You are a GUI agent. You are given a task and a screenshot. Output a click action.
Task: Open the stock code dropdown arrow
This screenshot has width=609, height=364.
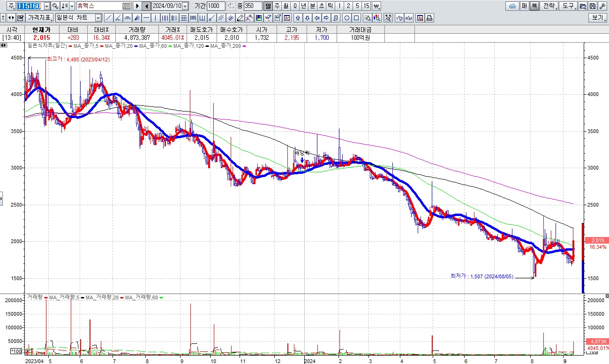(46, 6)
